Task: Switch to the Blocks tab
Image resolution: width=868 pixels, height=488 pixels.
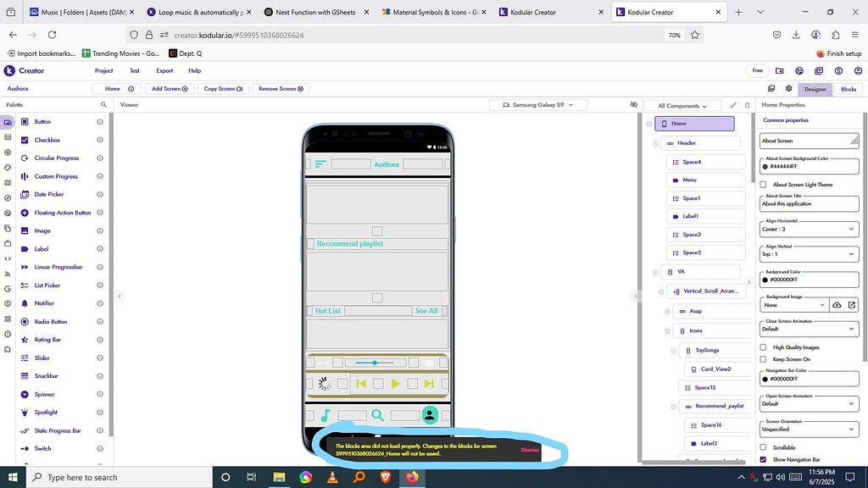Action: pyautogui.click(x=847, y=88)
